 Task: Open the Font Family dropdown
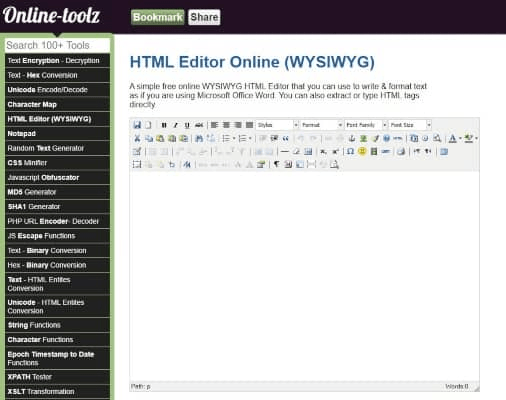[x=366, y=125]
